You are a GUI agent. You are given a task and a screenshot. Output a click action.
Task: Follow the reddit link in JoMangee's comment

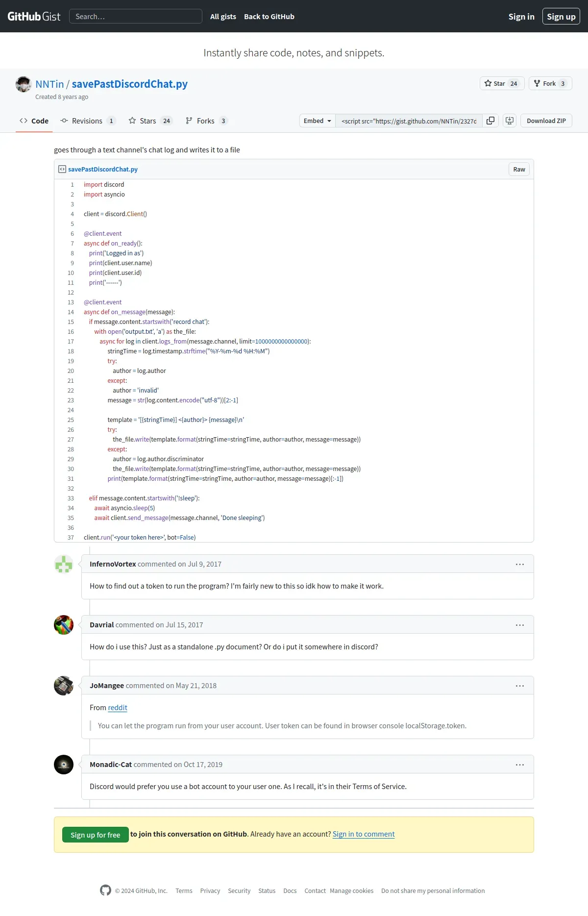coord(118,707)
